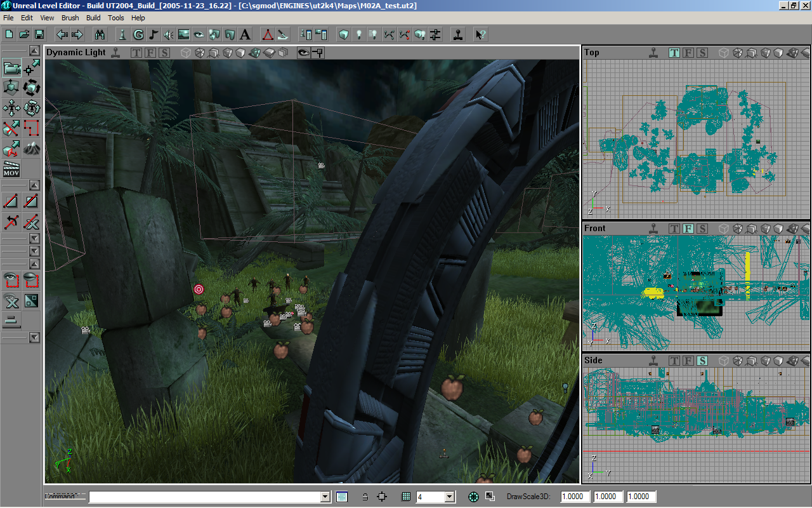
Task: Activate the context help pointer icon
Action: (480, 34)
